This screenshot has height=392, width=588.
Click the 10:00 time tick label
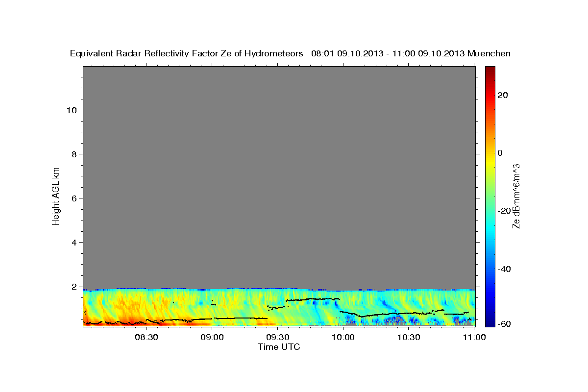coord(343,337)
